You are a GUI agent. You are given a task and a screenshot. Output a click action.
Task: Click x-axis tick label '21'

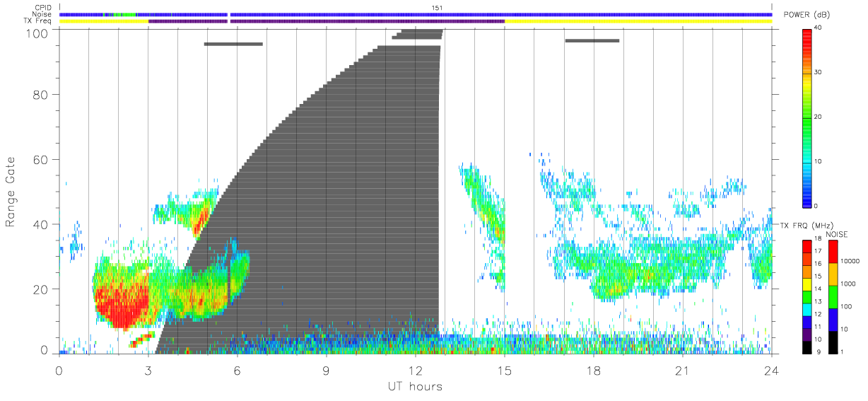click(x=683, y=371)
